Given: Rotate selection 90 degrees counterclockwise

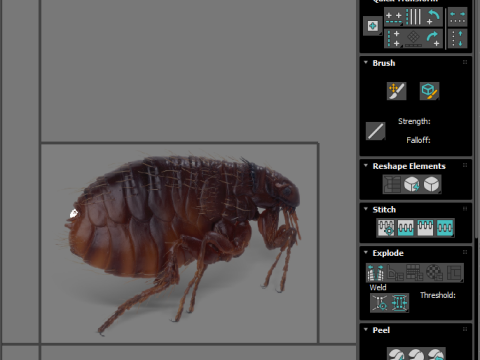Looking at the screenshot, I should click(x=433, y=17).
